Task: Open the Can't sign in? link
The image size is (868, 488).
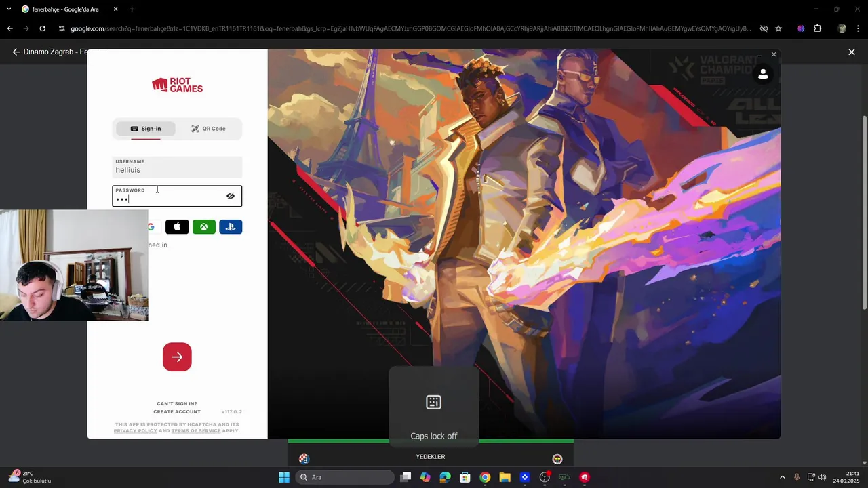Action: pos(177,404)
